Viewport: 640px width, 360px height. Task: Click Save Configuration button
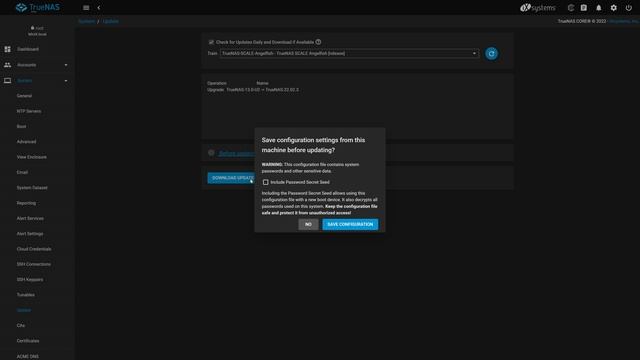[x=350, y=224]
